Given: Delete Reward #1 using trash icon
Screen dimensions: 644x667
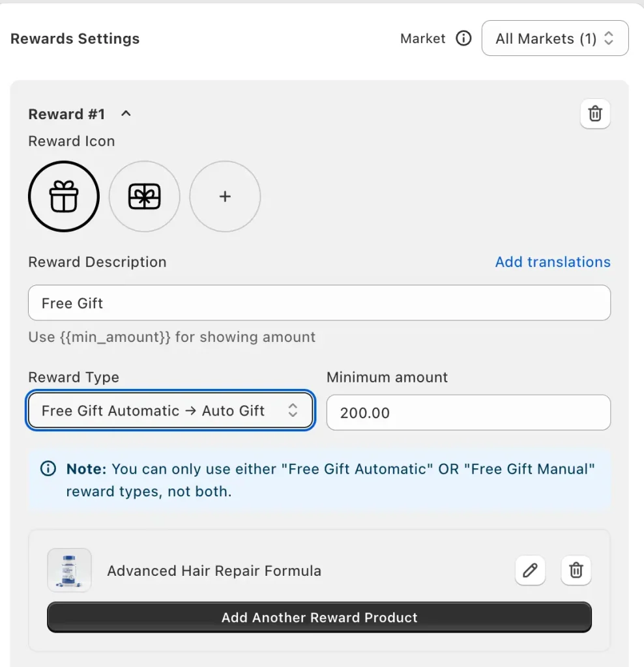Looking at the screenshot, I should tap(595, 113).
